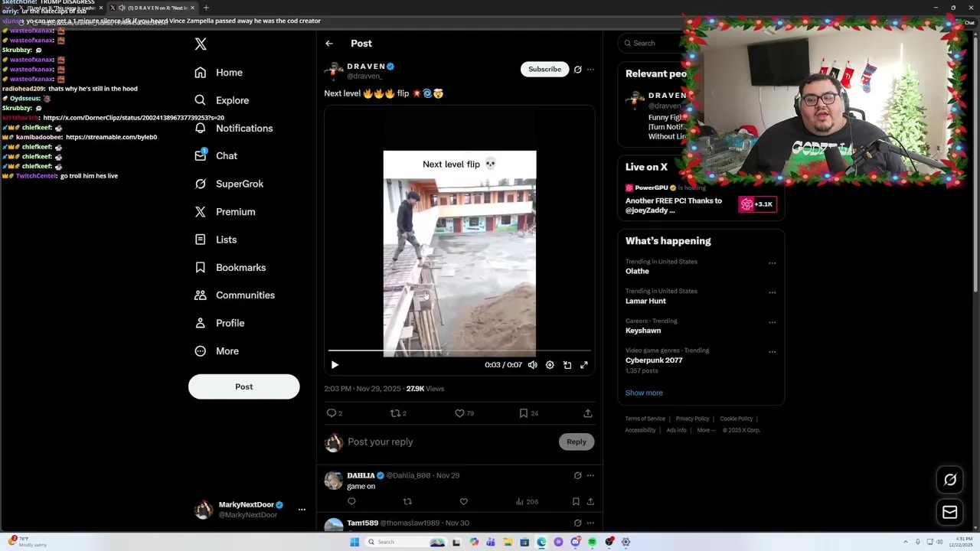Open more options for Lamar Hunt trend

tap(772, 292)
